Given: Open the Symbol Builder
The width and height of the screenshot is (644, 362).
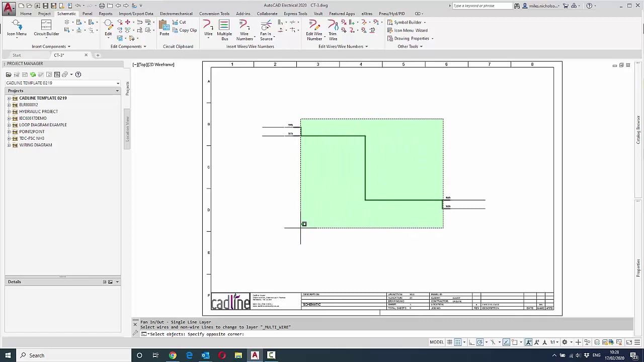Looking at the screenshot, I should [407, 22].
